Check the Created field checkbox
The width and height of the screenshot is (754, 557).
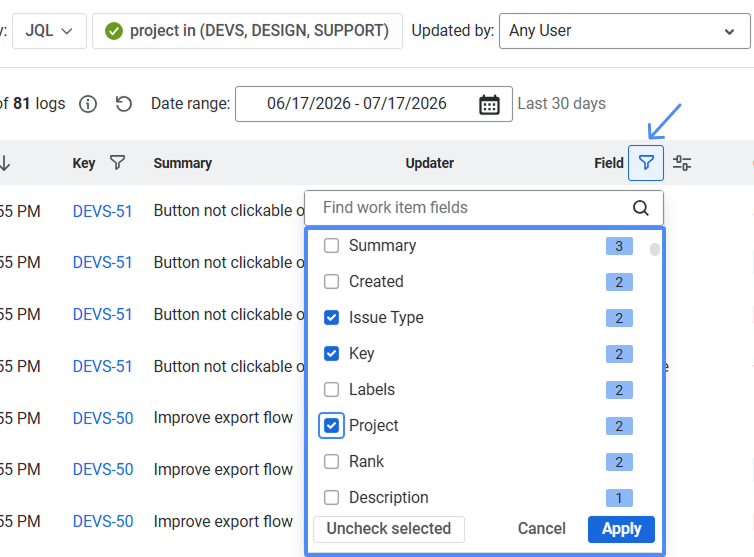[x=331, y=281]
